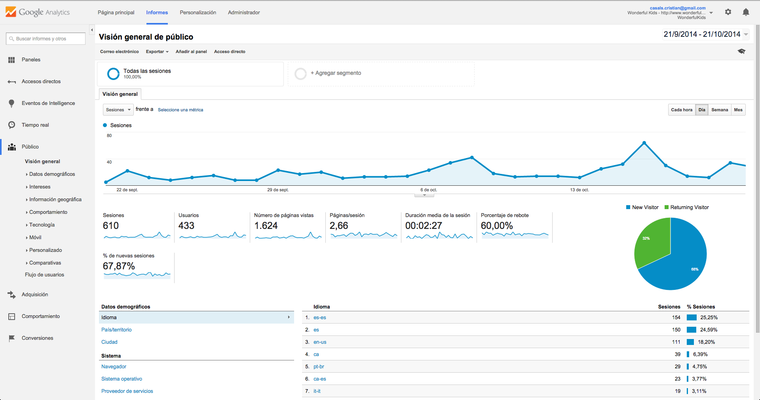
Task: Switch chart to Mes view
Action: [x=738, y=110]
